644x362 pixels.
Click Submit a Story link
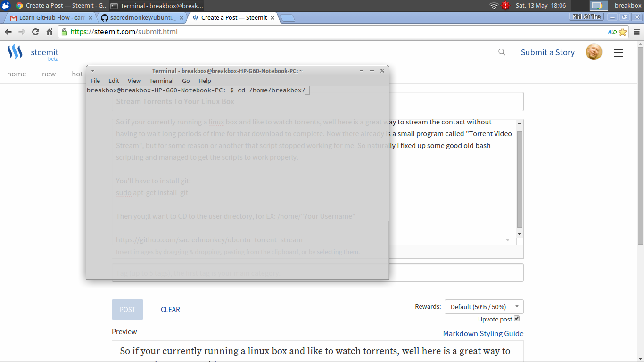coord(547,52)
